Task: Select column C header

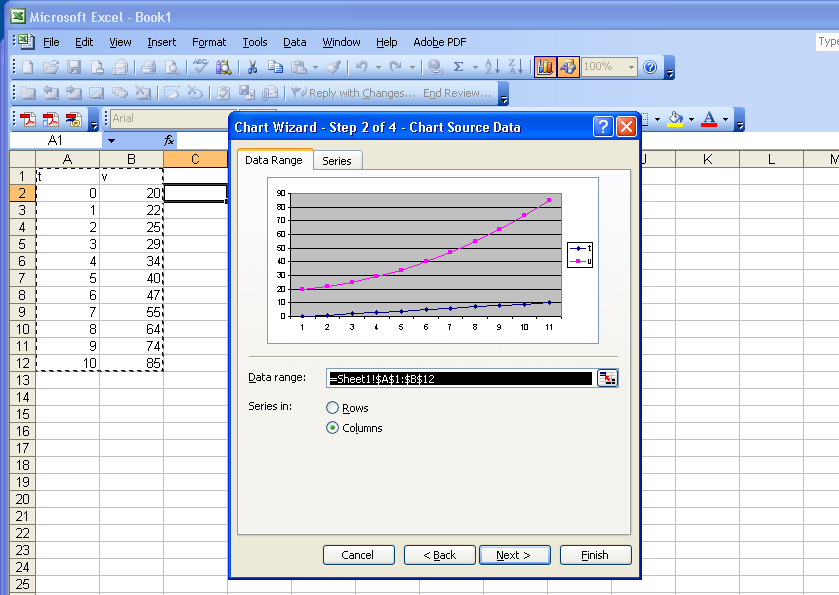Action: [195, 159]
